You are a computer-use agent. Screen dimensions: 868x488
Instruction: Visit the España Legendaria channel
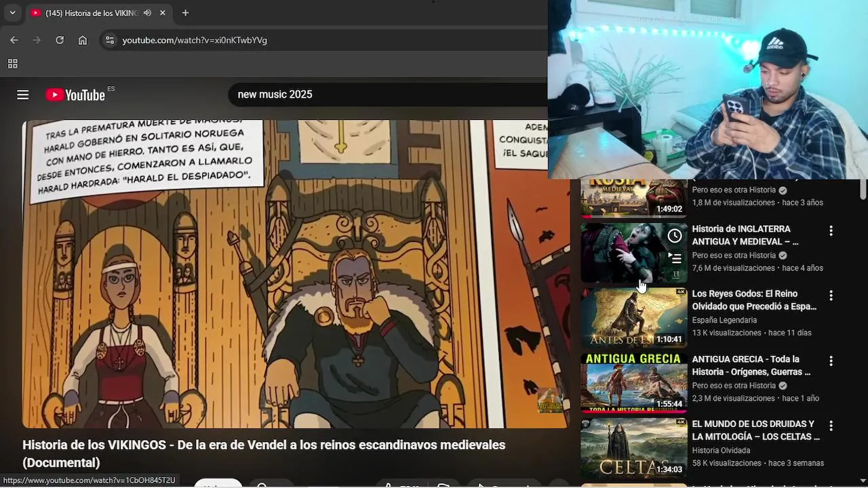[x=724, y=320]
